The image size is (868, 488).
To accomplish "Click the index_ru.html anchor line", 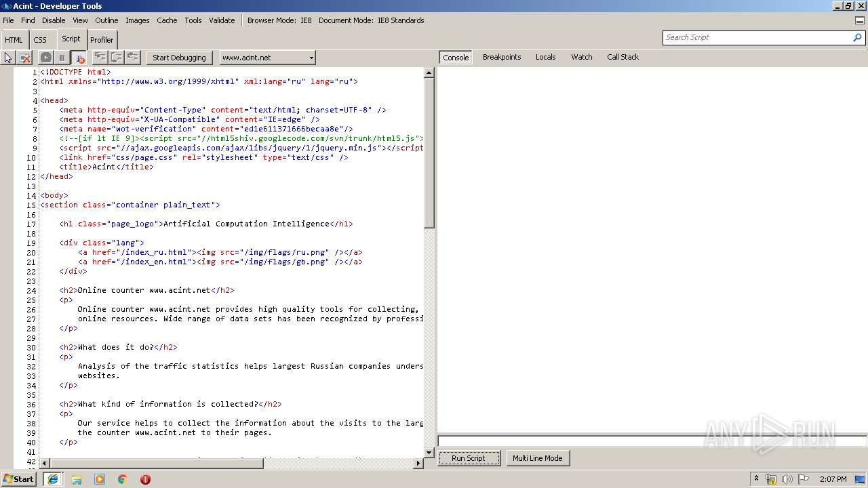I will click(220, 252).
